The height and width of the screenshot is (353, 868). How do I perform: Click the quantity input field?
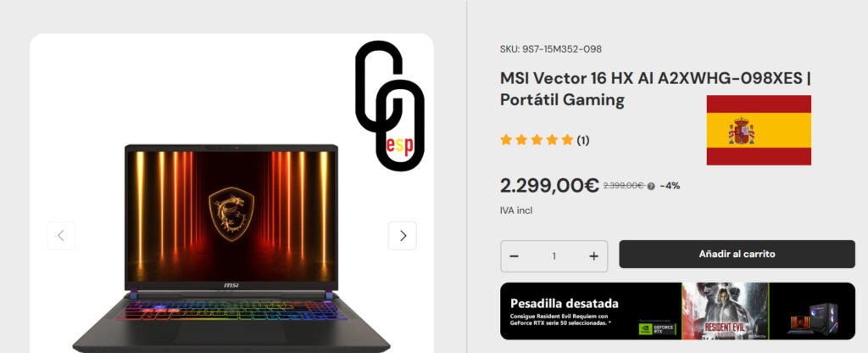pos(554,256)
